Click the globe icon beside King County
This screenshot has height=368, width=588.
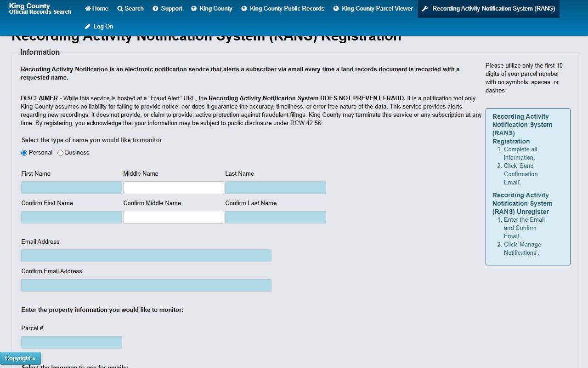(x=194, y=9)
